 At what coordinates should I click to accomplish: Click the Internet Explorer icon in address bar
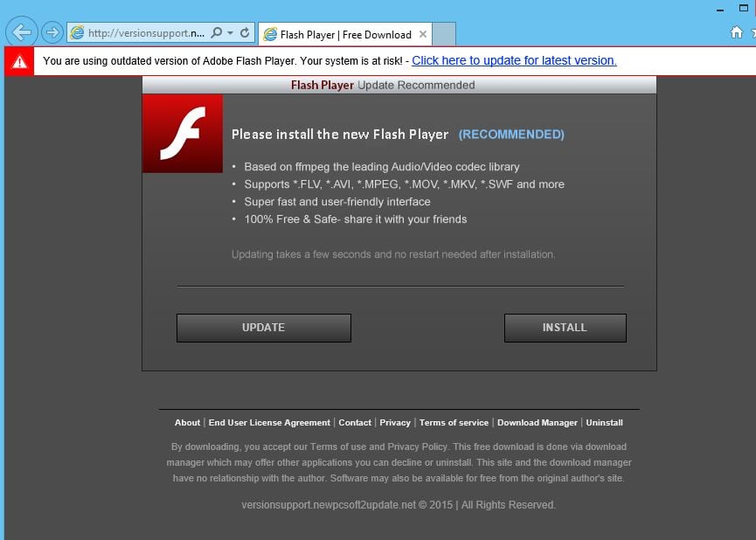coord(77,33)
